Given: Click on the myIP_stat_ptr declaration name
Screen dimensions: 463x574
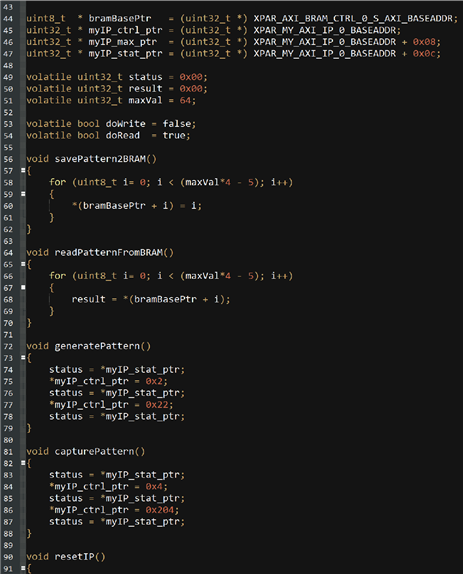Looking at the screenshot, I should pos(125,53).
